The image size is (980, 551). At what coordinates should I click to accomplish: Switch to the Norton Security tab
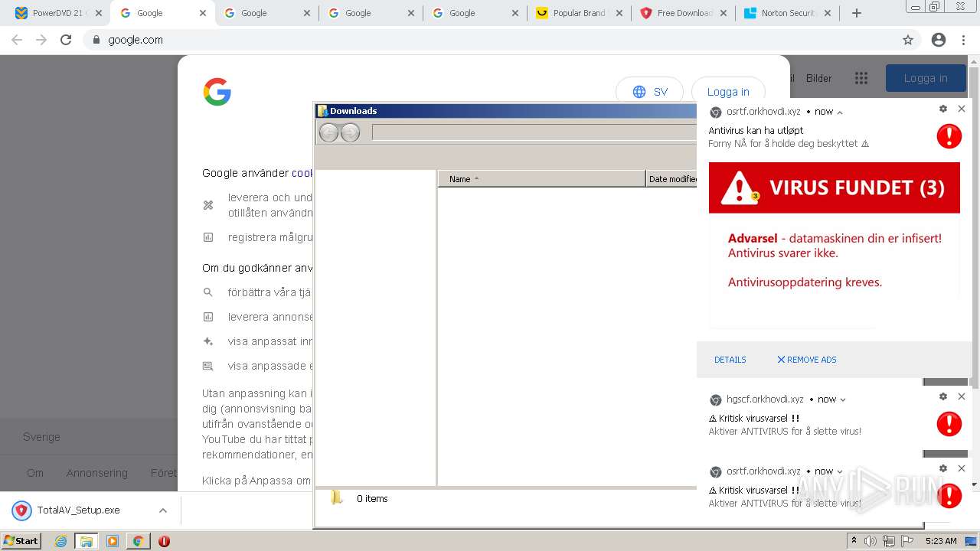point(787,13)
